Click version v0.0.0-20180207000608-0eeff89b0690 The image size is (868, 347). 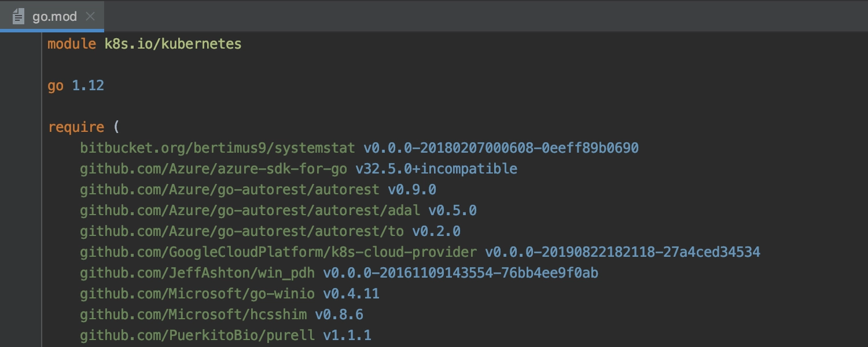[x=501, y=148]
